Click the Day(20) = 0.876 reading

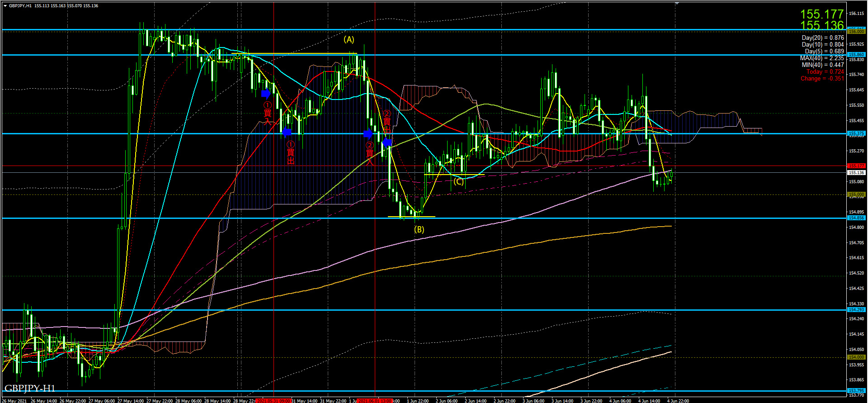click(823, 38)
